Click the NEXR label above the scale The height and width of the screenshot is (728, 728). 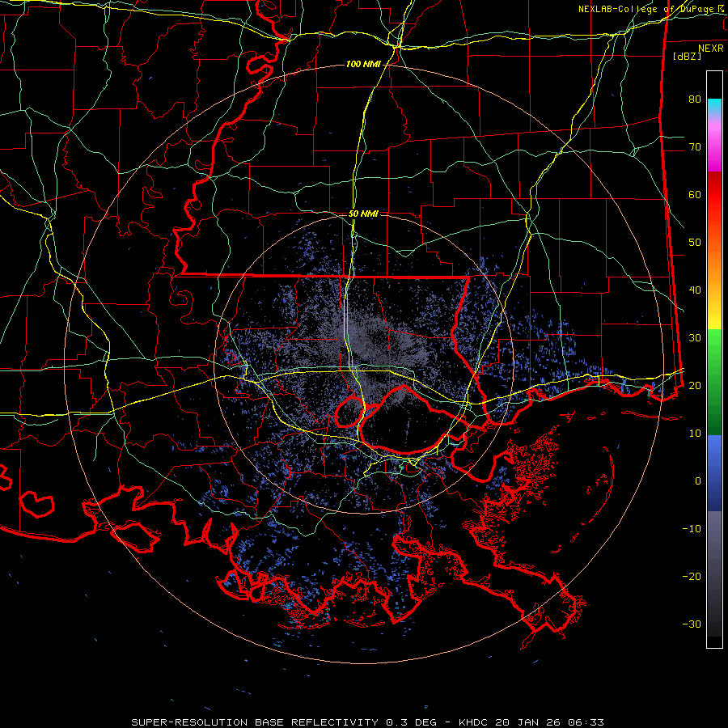tap(711, 49)
